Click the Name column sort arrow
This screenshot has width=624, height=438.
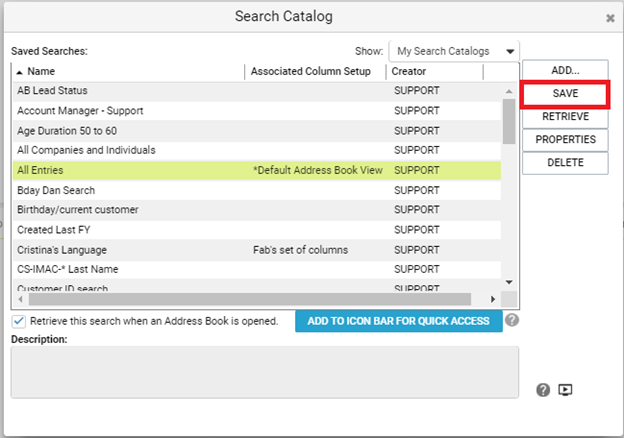[x=20, y=72]
